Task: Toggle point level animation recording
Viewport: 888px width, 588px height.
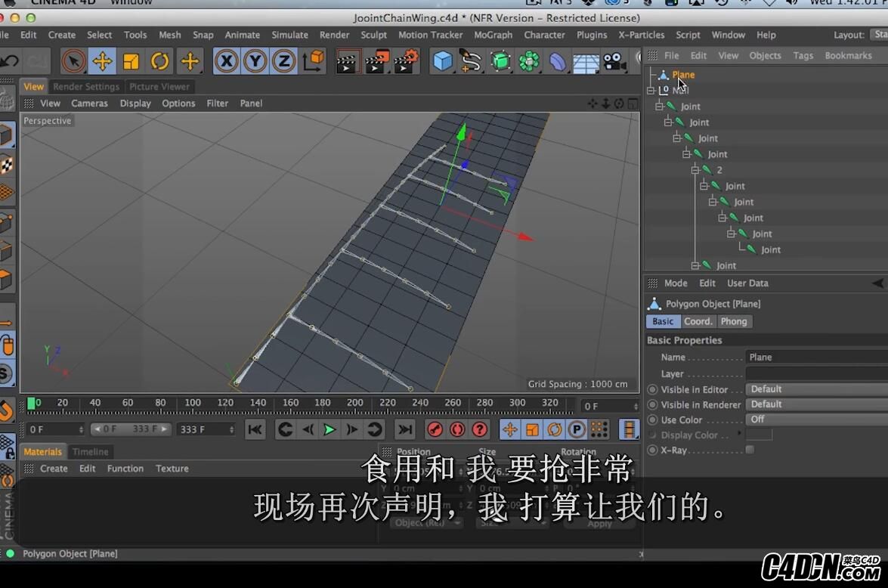Action: [599, 429]
